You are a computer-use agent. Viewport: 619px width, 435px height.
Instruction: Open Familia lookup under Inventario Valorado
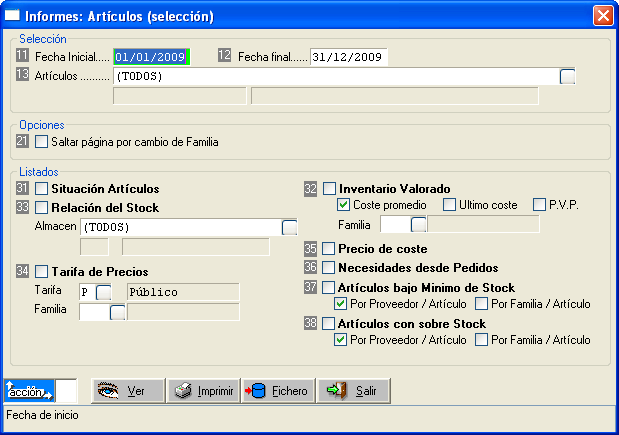click(x=418, y=225)
